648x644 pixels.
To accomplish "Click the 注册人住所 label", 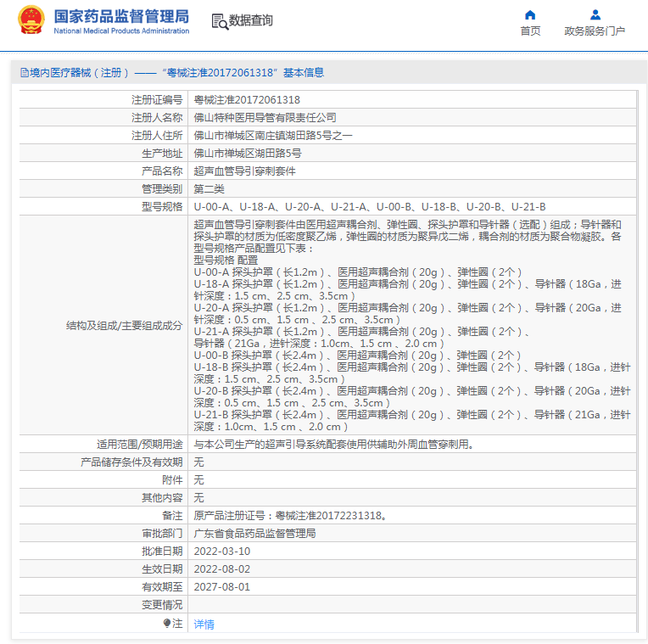I will tap(157, 136).
